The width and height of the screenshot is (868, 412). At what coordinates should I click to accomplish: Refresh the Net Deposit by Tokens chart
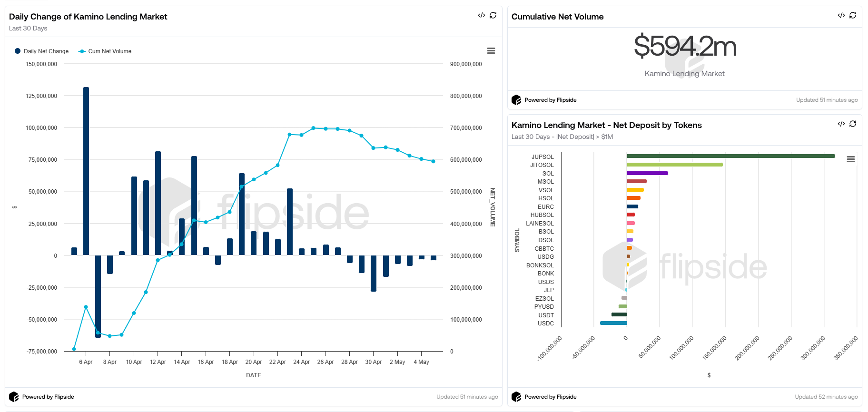pos(853,124)
